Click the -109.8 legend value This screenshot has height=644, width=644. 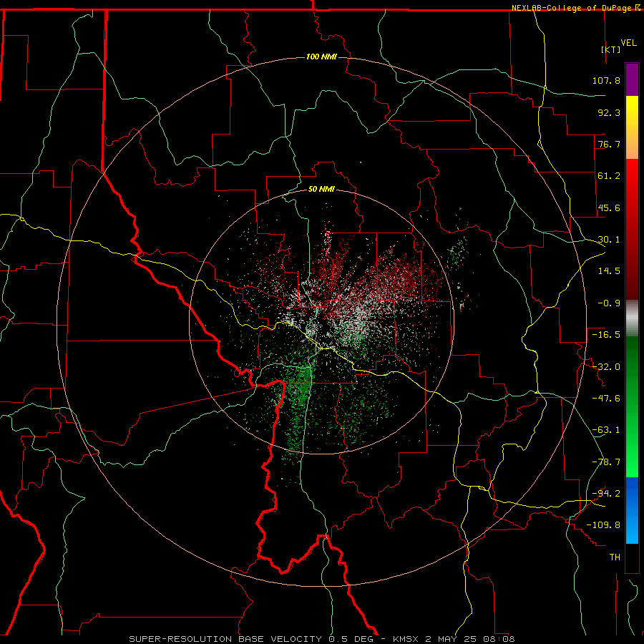tap(603, 525)
